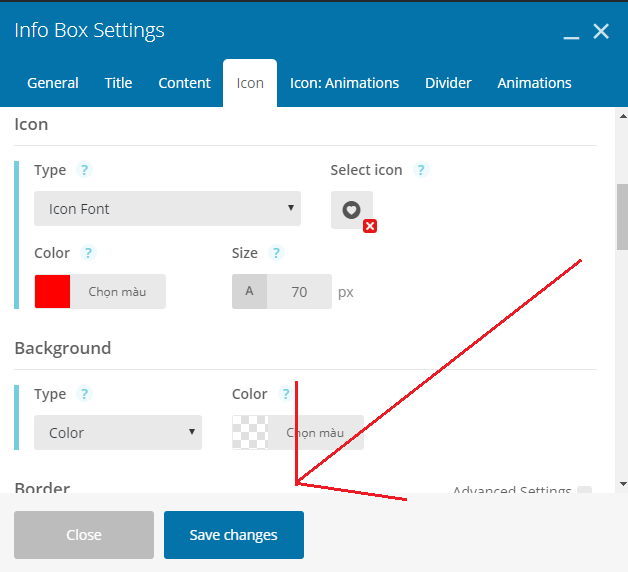Click the heart icon in Select icon

point(351,209)
